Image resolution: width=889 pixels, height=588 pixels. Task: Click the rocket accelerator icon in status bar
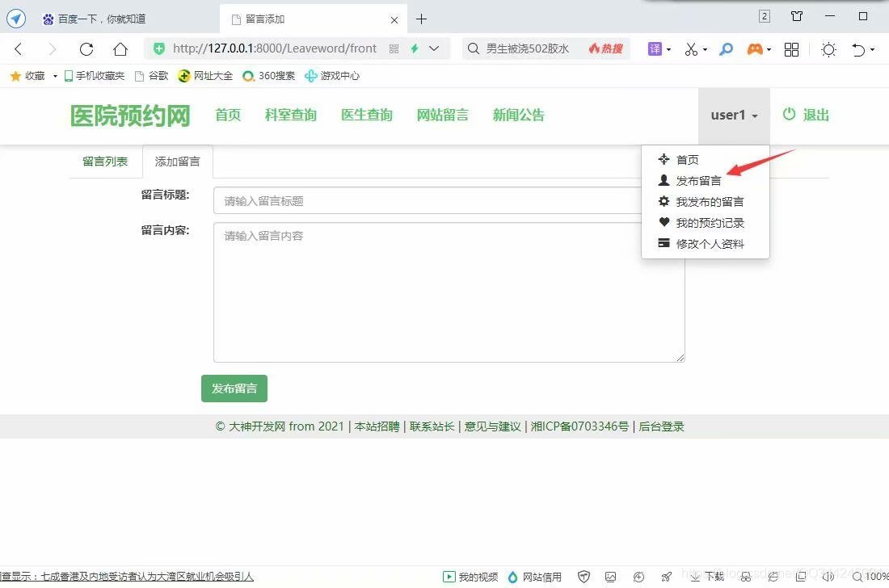click(x=667, y=577)
